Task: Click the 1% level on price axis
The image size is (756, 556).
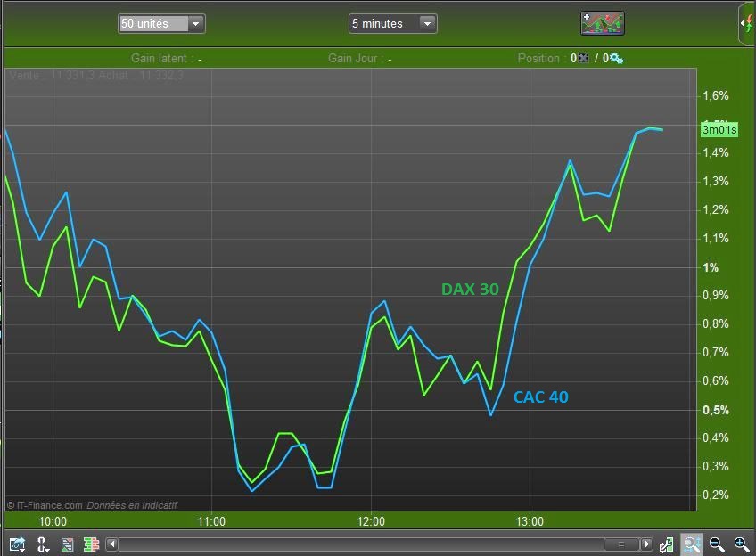Action: click(x=711, y=267)
